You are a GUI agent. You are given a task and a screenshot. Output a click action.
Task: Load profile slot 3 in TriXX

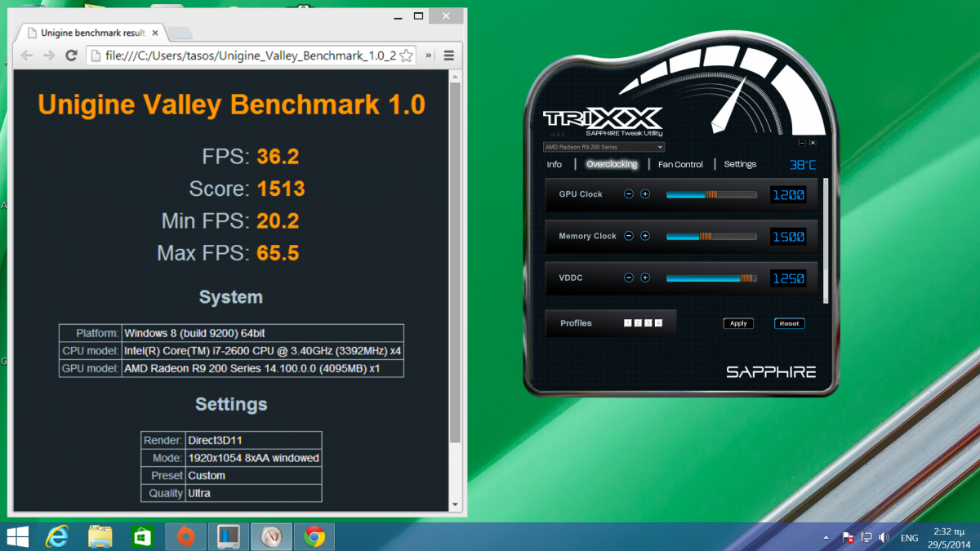click(x=648, y=323)
